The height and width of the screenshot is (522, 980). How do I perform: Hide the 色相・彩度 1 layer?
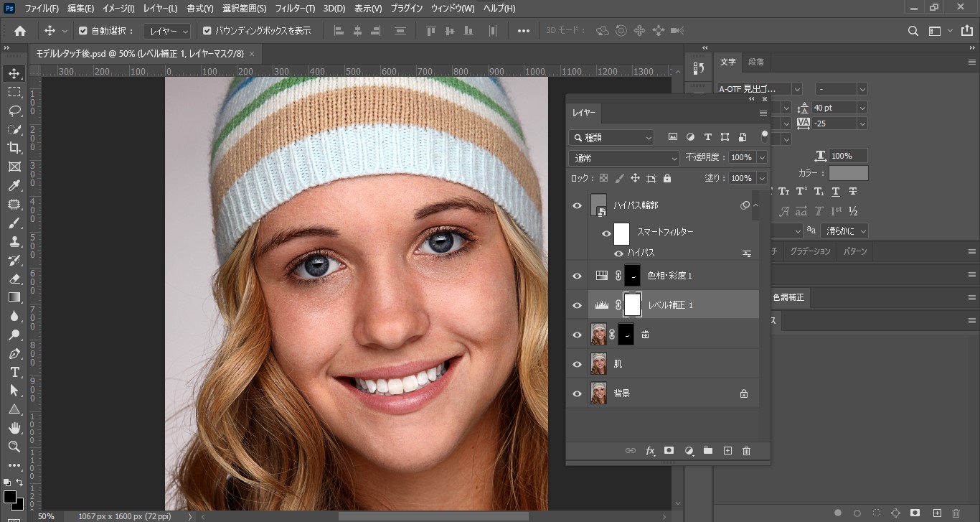578,276
